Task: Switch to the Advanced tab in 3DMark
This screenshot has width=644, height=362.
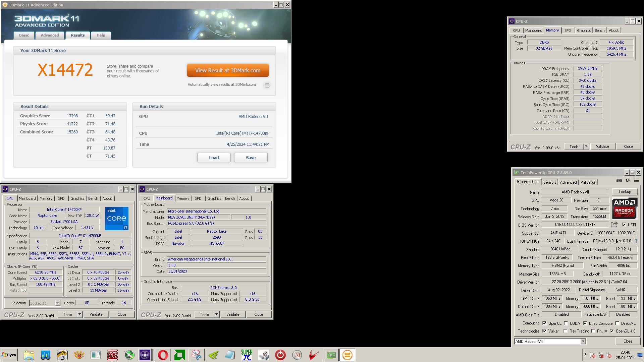Action: point(50,35)
